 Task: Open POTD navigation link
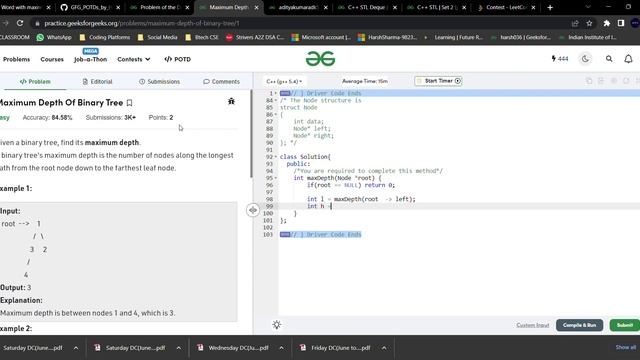pyautogui.click(x=178, y=59)
